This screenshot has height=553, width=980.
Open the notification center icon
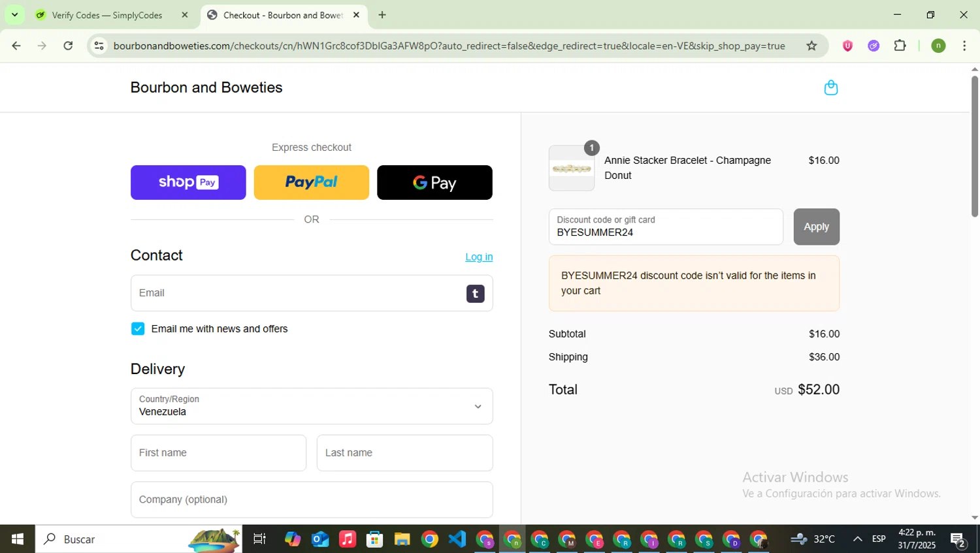[x=958, y=539]
